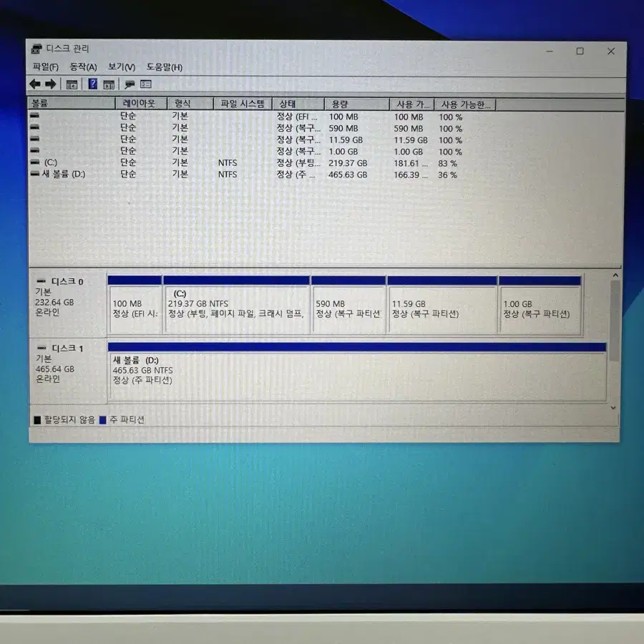This screenshot has height=644, width=644.
Task: Select the 1.00 GB recovery partition block
Action: click(x=540, y=306)
